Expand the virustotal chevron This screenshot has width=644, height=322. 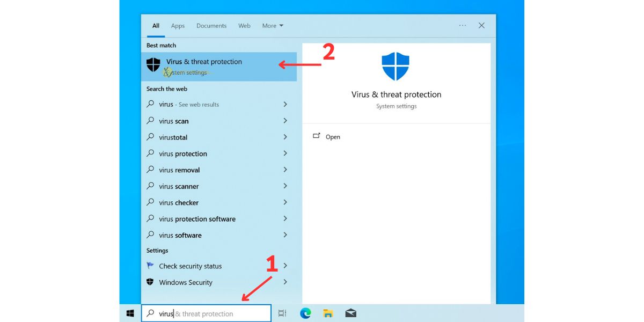tap(285, 137)
